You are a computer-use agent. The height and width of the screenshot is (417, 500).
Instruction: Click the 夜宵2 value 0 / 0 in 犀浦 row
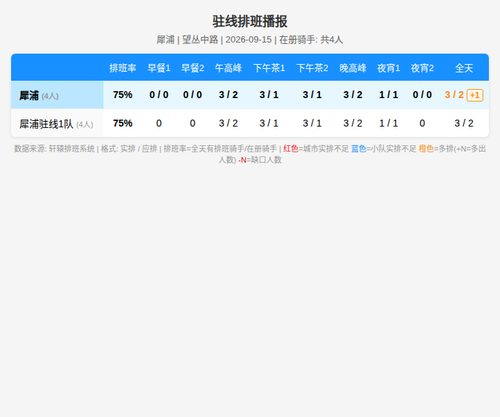coord(422,95)
